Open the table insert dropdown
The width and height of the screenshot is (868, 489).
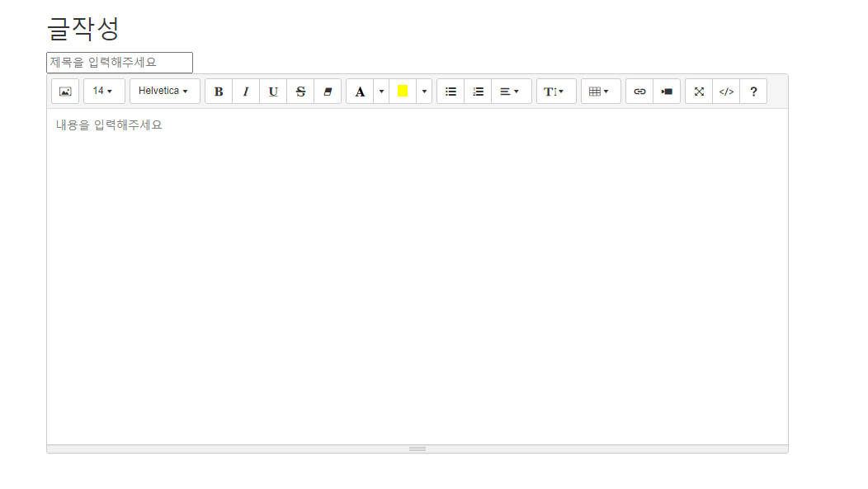tap(601, 92)
